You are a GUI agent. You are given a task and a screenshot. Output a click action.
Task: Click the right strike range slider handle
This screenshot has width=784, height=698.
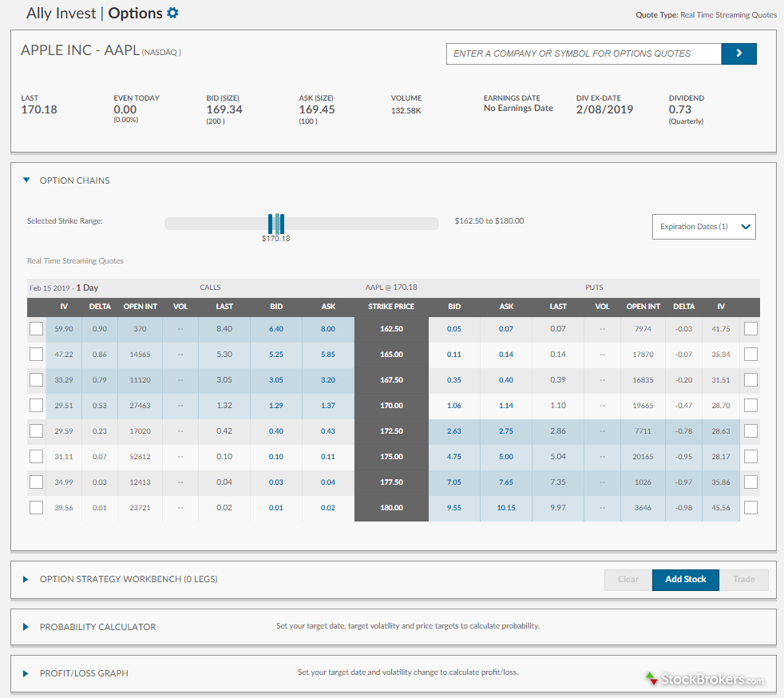point(282,224)
